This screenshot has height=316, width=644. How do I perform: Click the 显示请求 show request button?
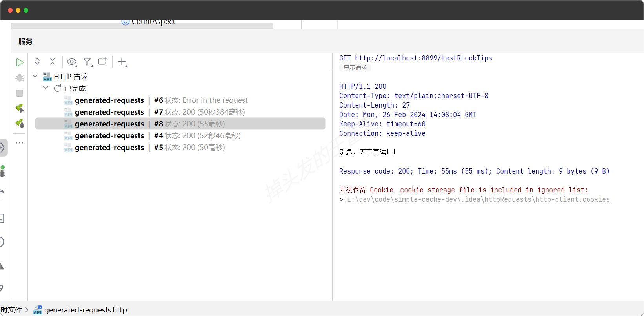click(355, 68)
